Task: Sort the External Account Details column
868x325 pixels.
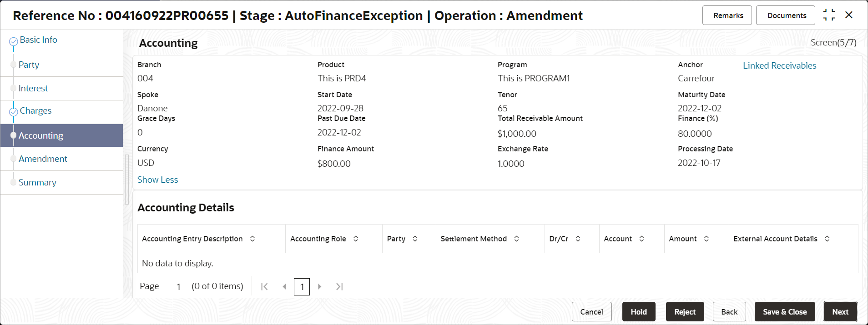Action: [x=827, y=239]
